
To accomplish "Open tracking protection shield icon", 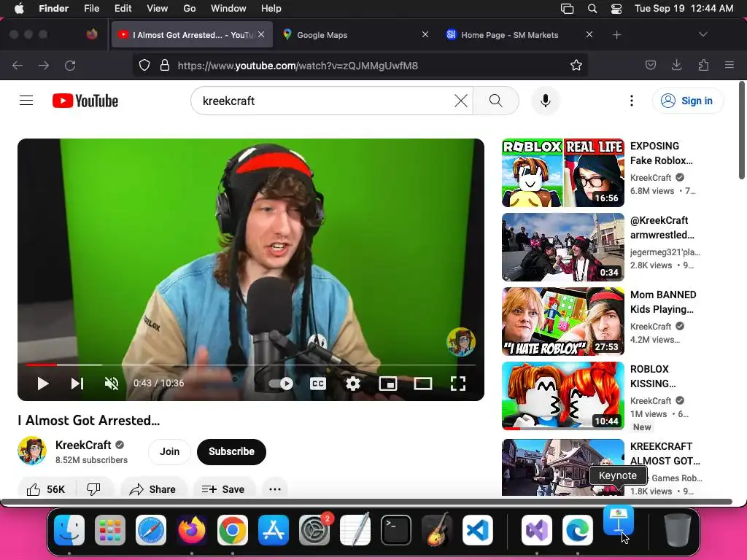I will coord(144,65).
